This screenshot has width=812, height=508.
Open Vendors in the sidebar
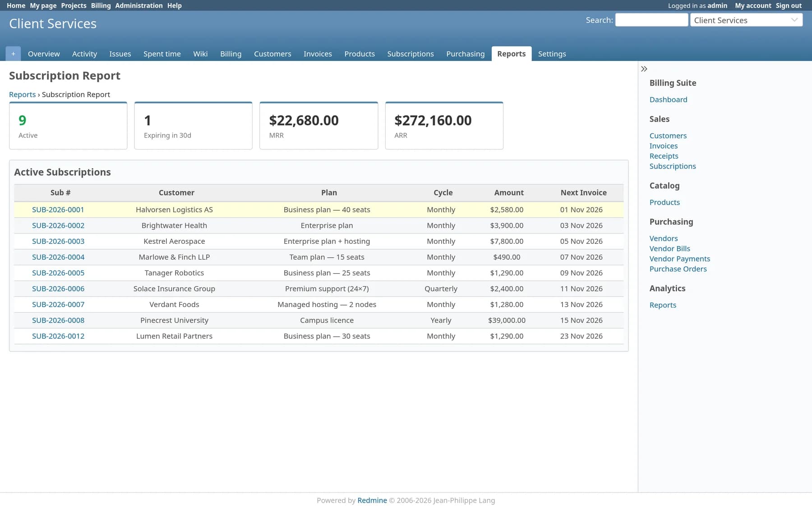pos(663,238)
